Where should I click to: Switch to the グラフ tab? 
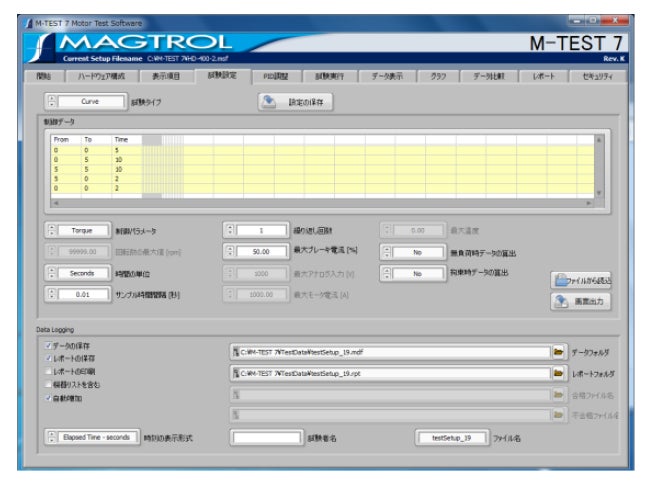438,77
